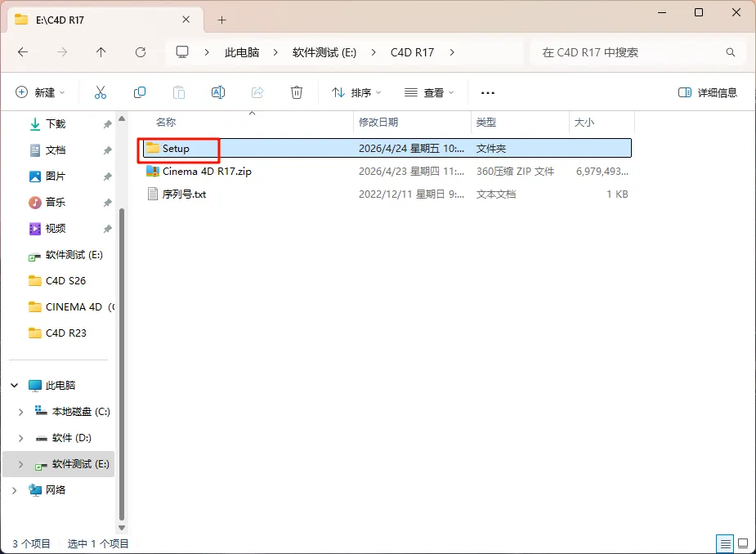Click the Delete trash can icon
Image resolution: width=756 pixels, height=554 pixels.
pyautogui.click(x=297, y=92)
